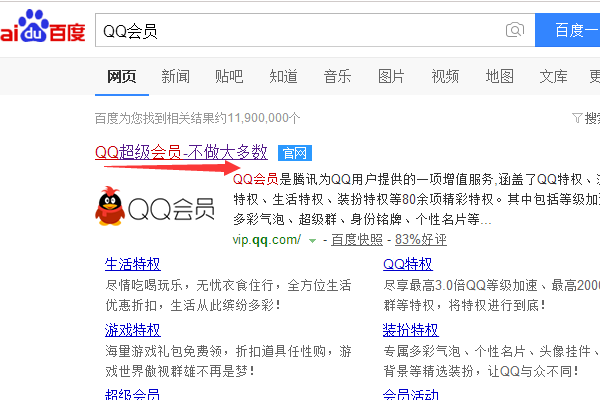Click the 百度一下 search button
The height and width of the screenshot is (400, 600).
click(567, 30)
